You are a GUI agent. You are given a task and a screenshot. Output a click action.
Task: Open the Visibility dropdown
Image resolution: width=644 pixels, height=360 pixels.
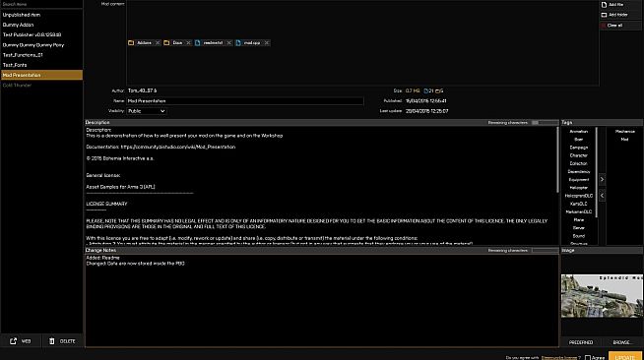click(146, 111)
